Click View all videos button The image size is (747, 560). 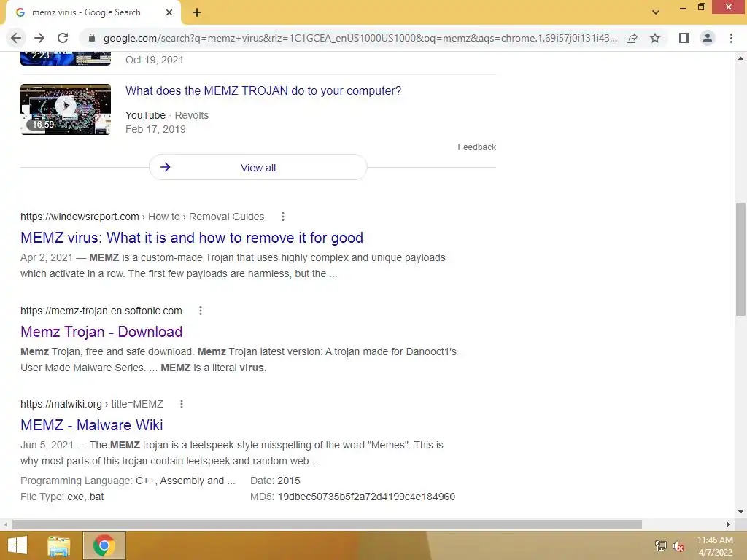[x=258, y=167]
